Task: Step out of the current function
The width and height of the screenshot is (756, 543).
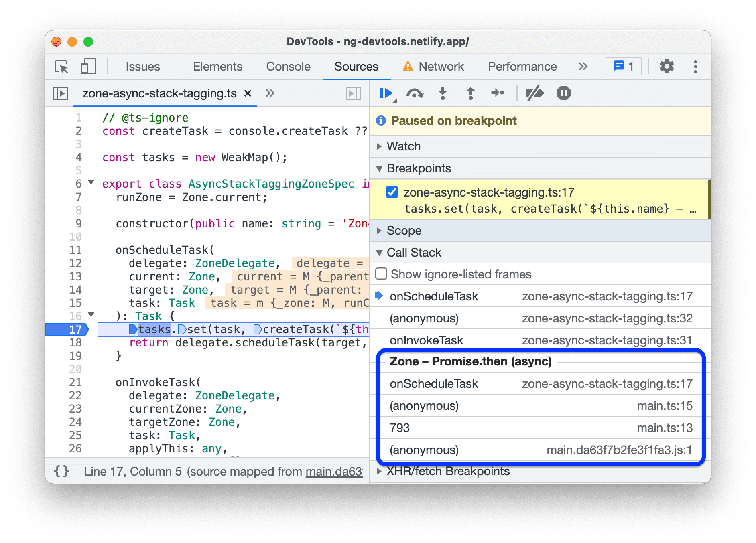Action: pyautogui.click(x=470, y=93)
